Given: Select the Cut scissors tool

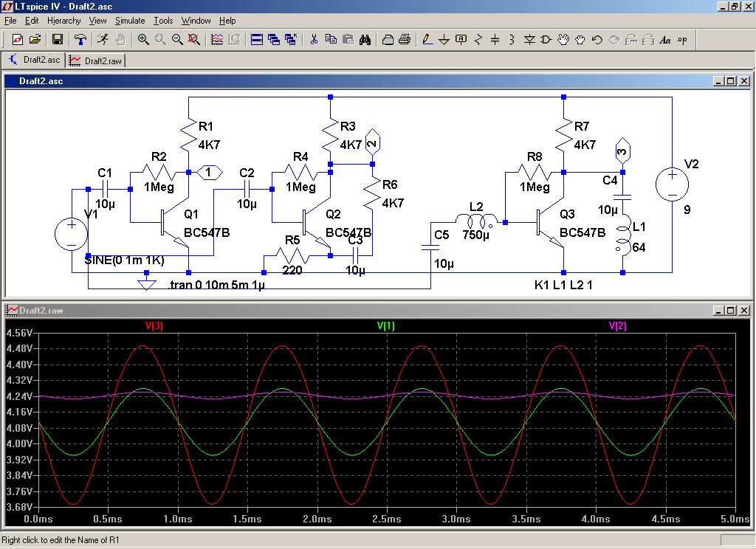Looking at the screenshot, I should pyautogui.click(x=314, y=40).
